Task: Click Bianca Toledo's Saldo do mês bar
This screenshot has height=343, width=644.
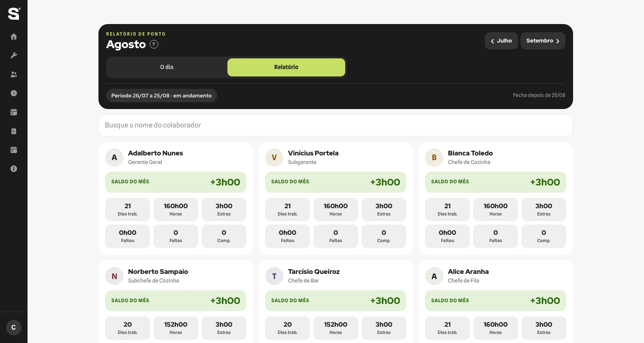Action: point(496,182)
